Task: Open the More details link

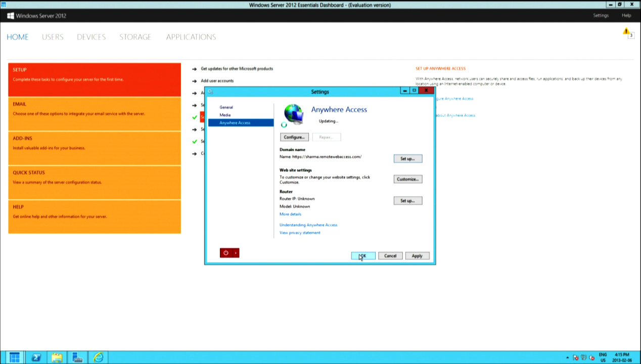Action: point(290,214)
